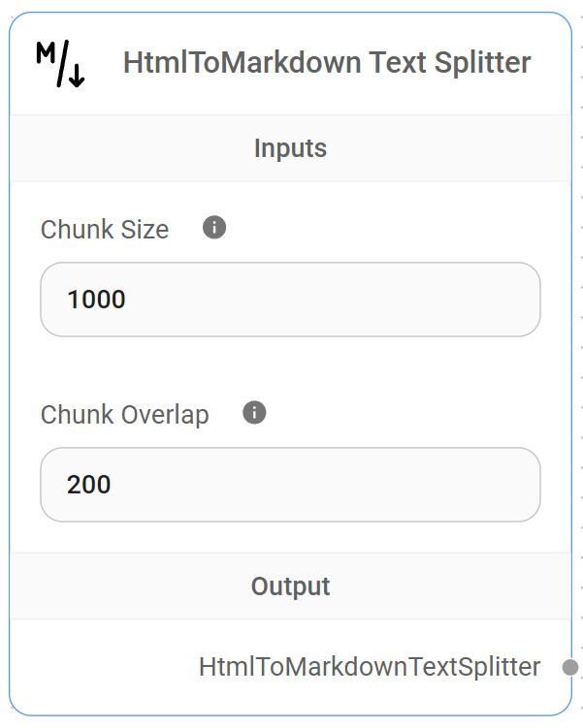Click empty space right of Chunk Overlap info icon
This screenshot has height=728, width=583.
tap(407, 414)
